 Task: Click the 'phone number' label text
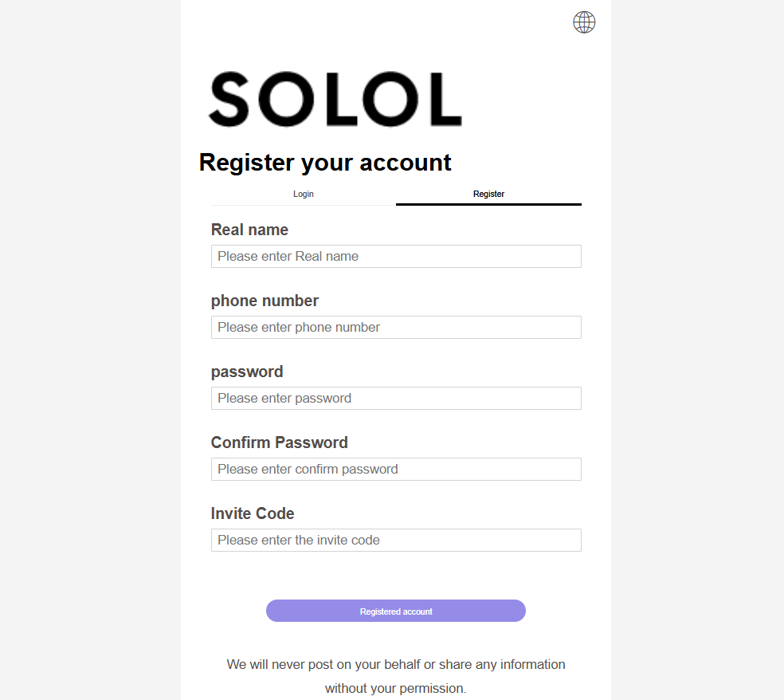(265, 301)
